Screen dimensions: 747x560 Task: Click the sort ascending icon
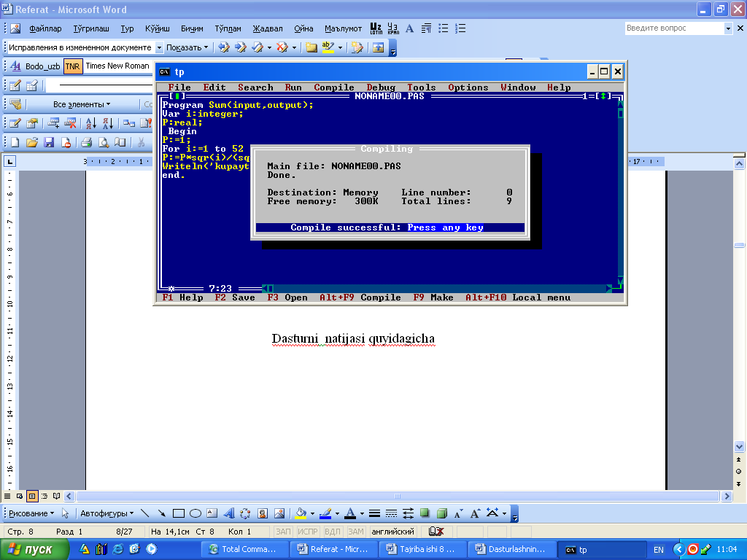click(x=91, y=123)
